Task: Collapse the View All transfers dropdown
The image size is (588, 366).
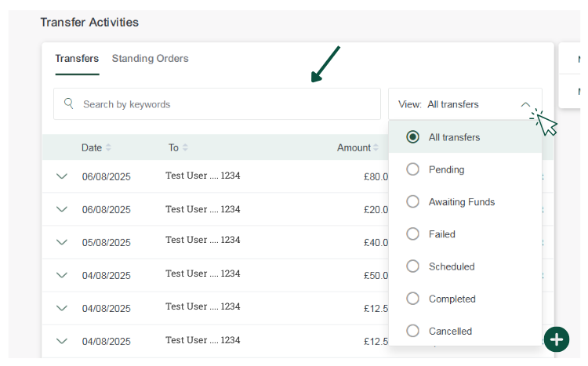Action: tap(525, 104)
